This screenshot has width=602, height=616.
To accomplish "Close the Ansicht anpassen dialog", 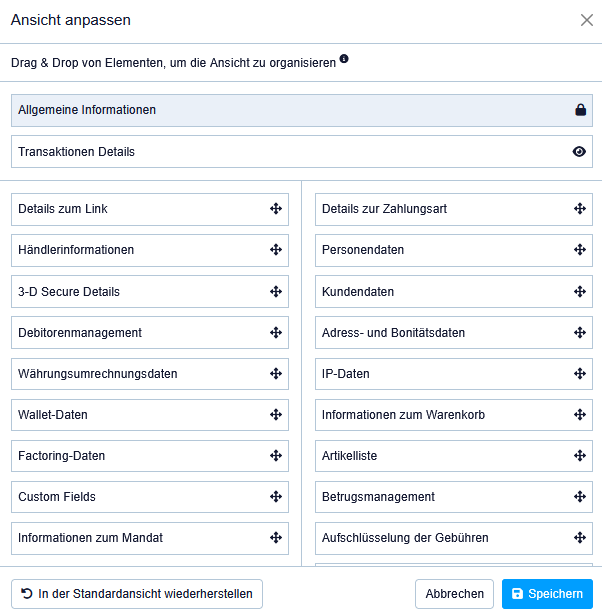I will pos(586,20).
